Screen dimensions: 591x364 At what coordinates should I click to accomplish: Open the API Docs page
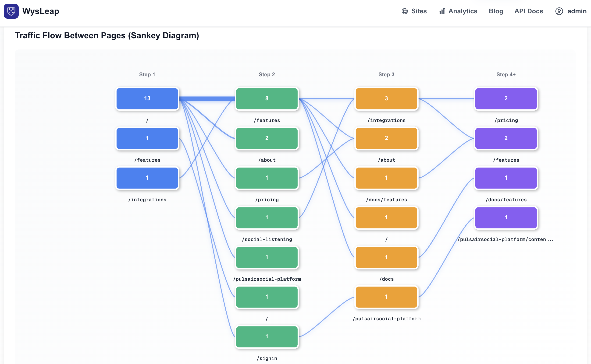(529, 11)
